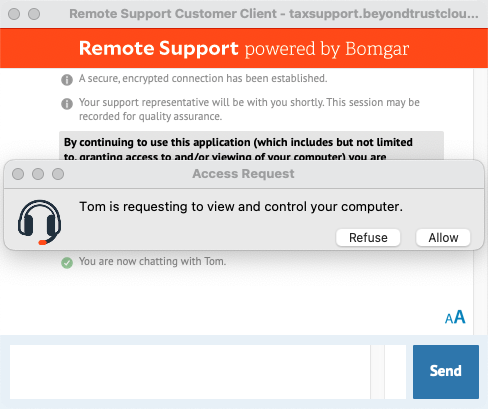488x409 pixels.
Task: Click info icon beside support representative message
Action: click(67, 104)
